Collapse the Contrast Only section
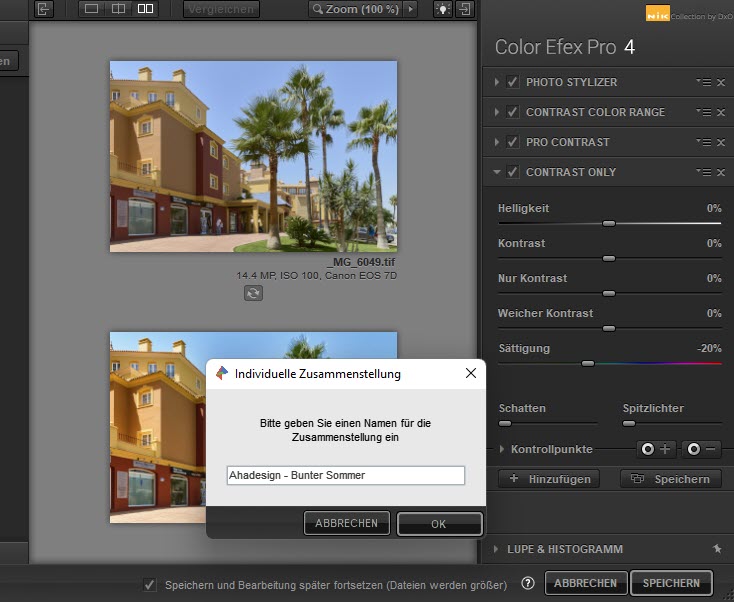This screenshot has width=734, height=602. (x=497, y=172)
